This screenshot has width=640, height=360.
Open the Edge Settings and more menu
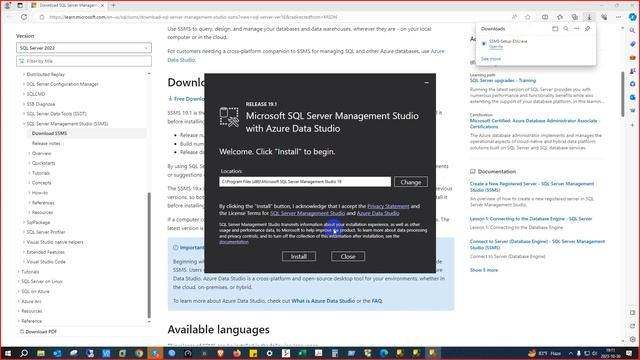[x=619, y=17]
